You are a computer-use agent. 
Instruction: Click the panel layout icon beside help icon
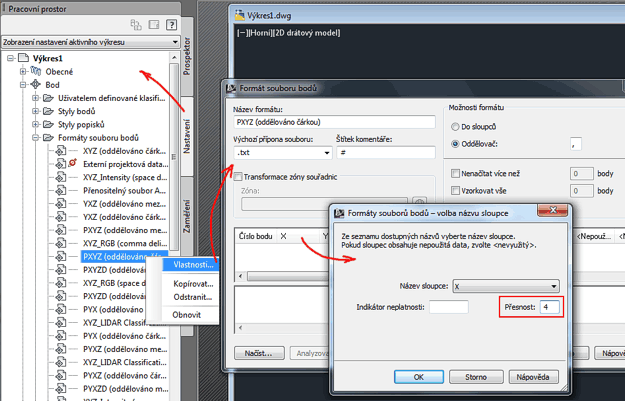[x=152, y=24]
